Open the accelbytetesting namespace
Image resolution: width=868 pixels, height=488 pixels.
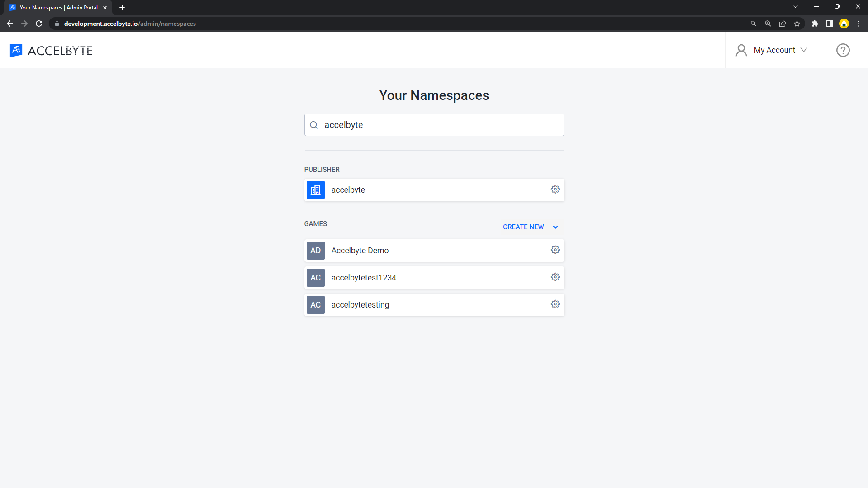tap(434, 305)
